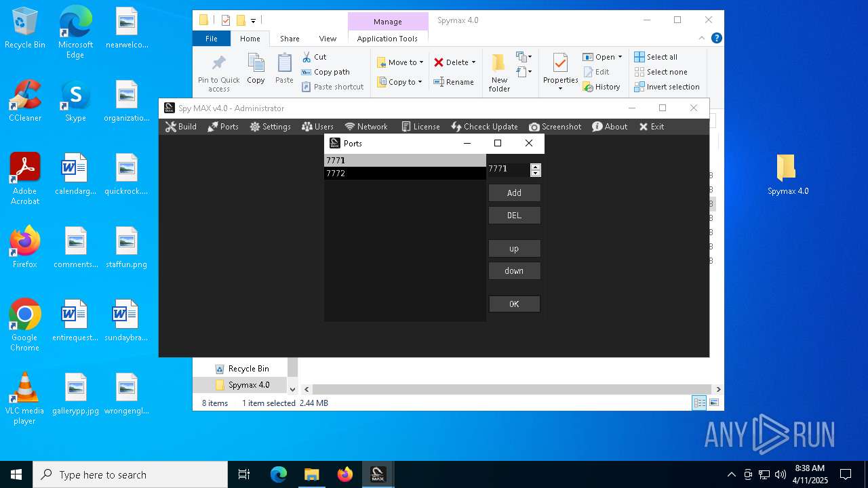Select Recycle Bin in Explorer navigation pane
This screenshot has width=868, height=488.
click(x=242, y=369)
